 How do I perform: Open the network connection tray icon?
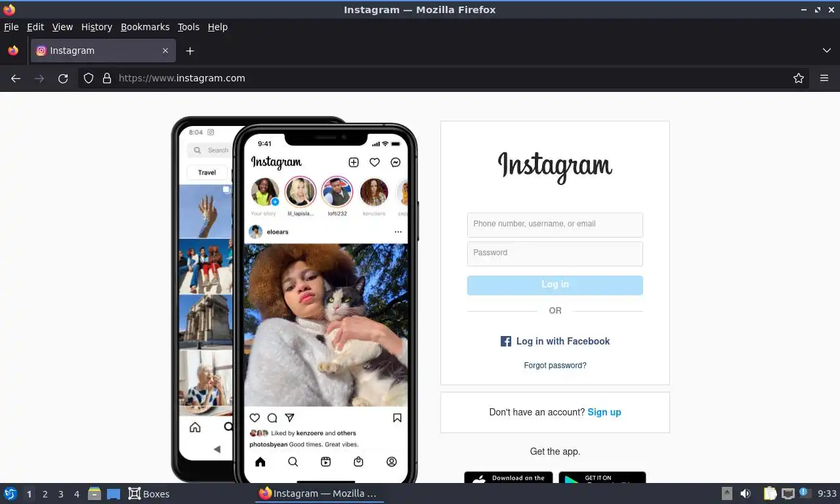[x=787, y=493]
